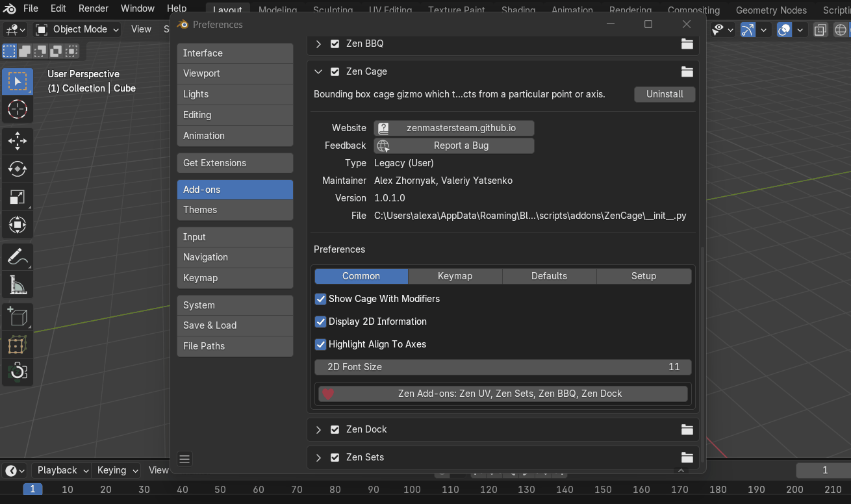Activate the Annotate tool

(x=17, y=256)
